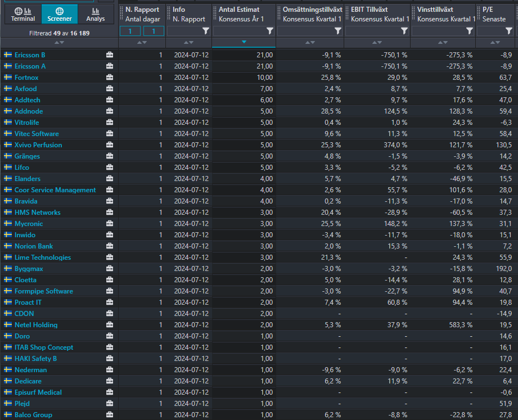This screenshot has width=518, height=420.
Task: Click briefcase icon for HMS Networks
Action: tap(110, 213)
